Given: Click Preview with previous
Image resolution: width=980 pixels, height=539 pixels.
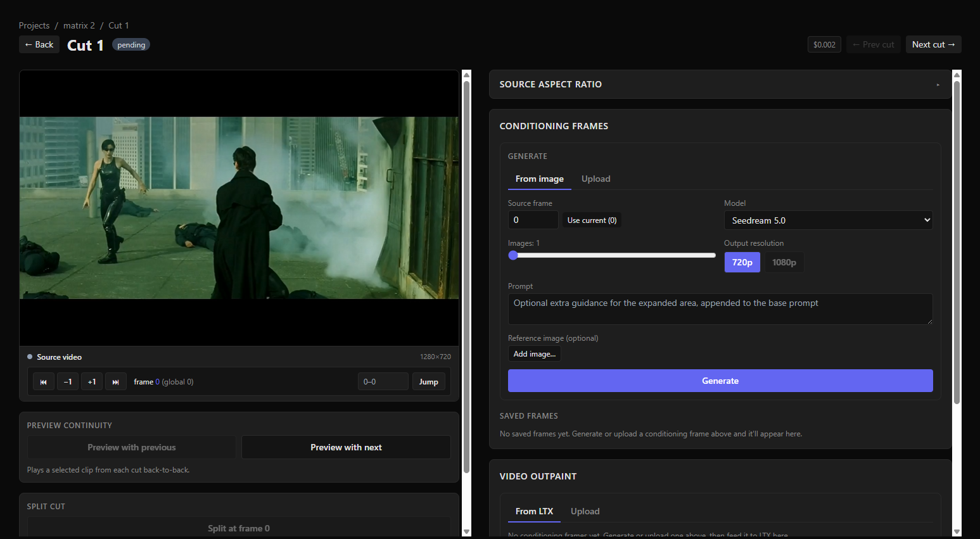Looking at the screenshot, I should [x=132, y=447].
